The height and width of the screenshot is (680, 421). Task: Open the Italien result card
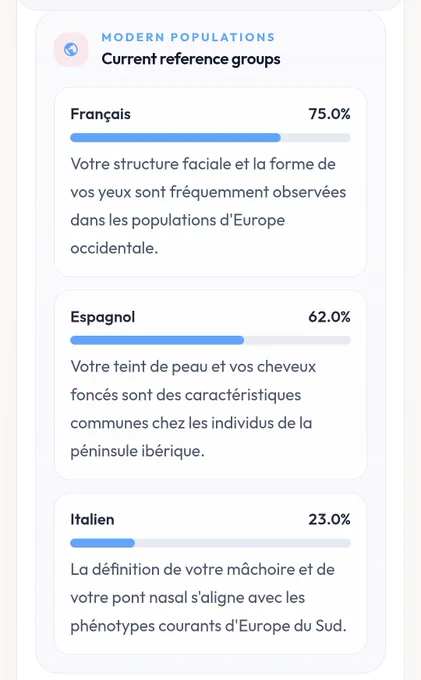(x=210, y=573)
